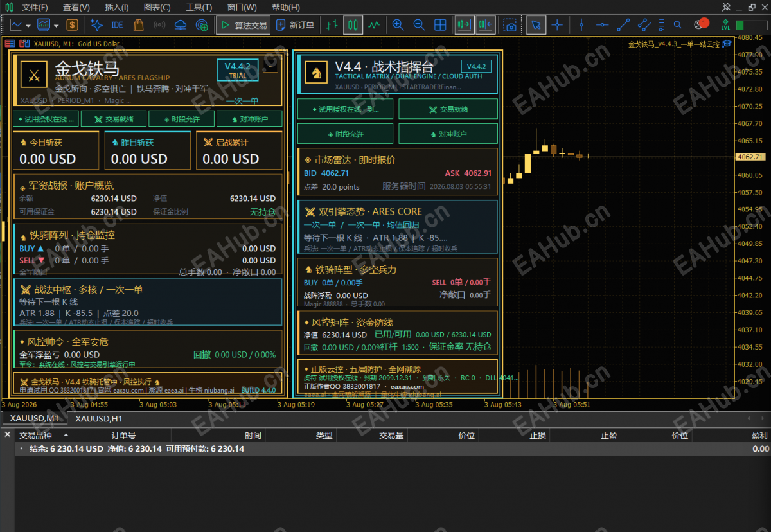Open the cloud VPS hosting icon
771x532 pixels.
coord(181,25)
